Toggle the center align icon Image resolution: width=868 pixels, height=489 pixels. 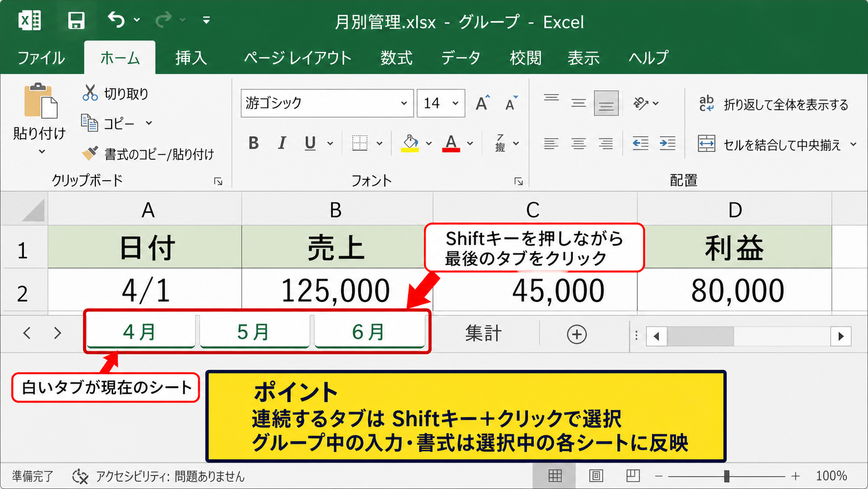point(578,143)
